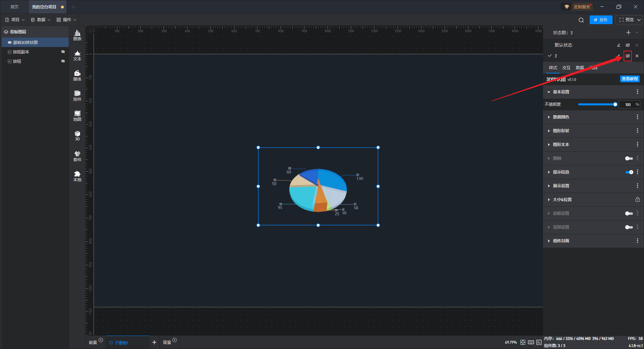Open a new project tab

pyautogui.click(x=73, y=7)
